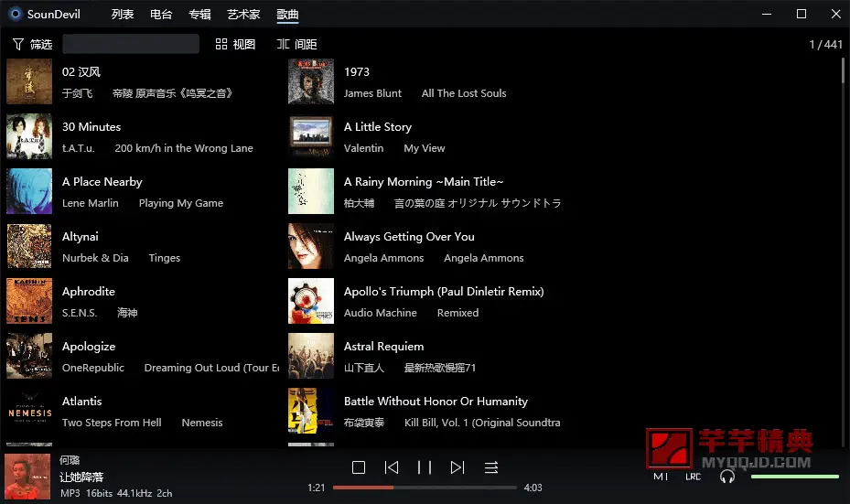Click the SounDevil app logo icon
Screen dimensions: 850x504
(16, 14)
